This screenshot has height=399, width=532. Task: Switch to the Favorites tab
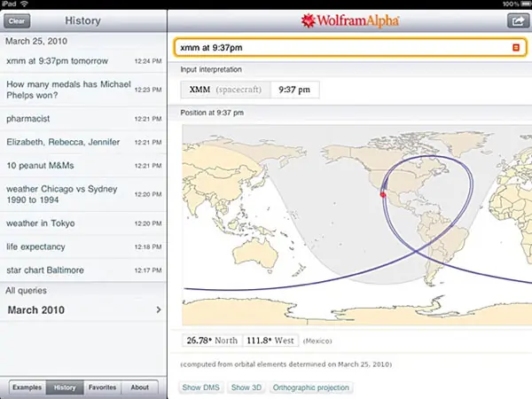click(102, 387)
